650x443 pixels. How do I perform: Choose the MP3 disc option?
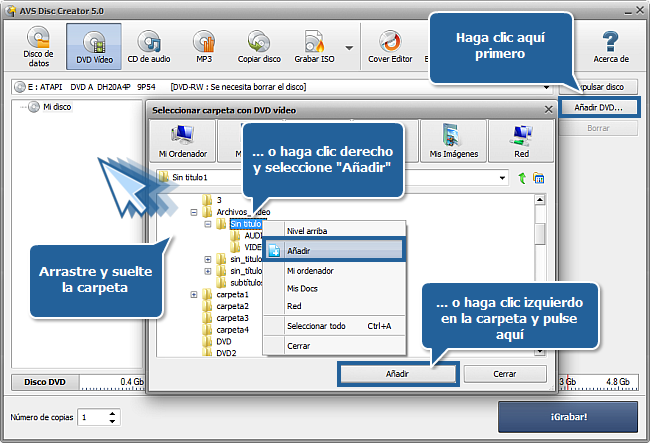coord(204,46)
